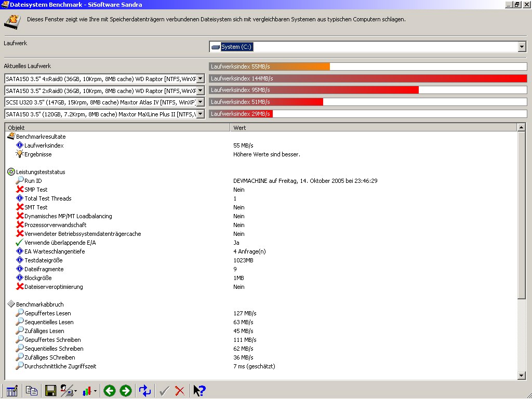Select the Leistungsteststatus row
The width and height of the screenshot is (532, 399).
(261, 171)
